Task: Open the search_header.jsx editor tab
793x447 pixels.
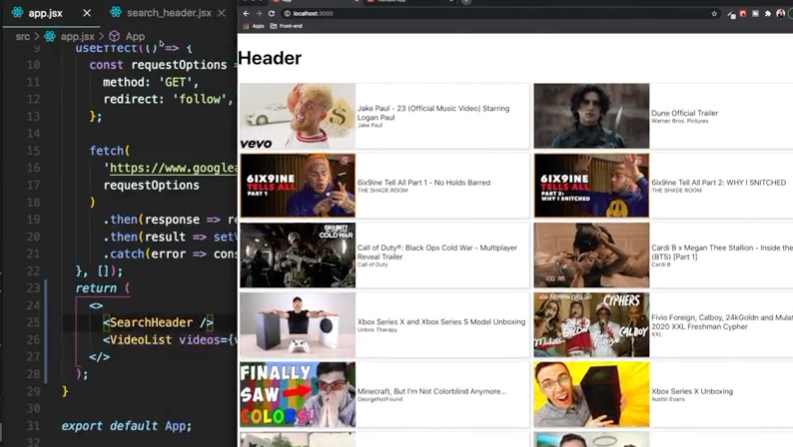Action: point(169,13)
